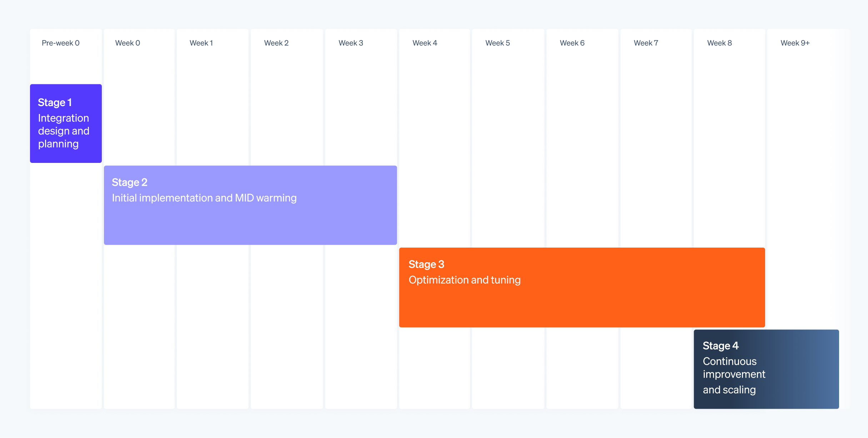
Task: Click the 'Stage 4' heading text
Action: tap(720, 346)
